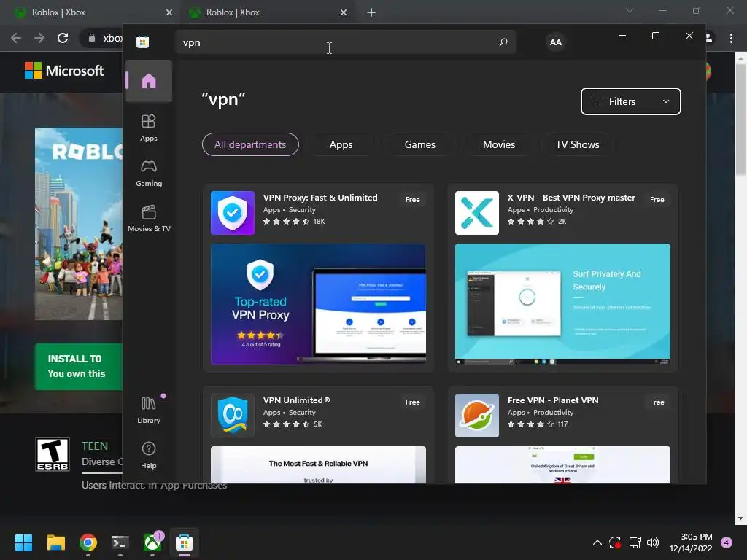Viewport: 747px width, 560px height.
Task: Open Chrome tab search chevron
Action: coord(630,10)
